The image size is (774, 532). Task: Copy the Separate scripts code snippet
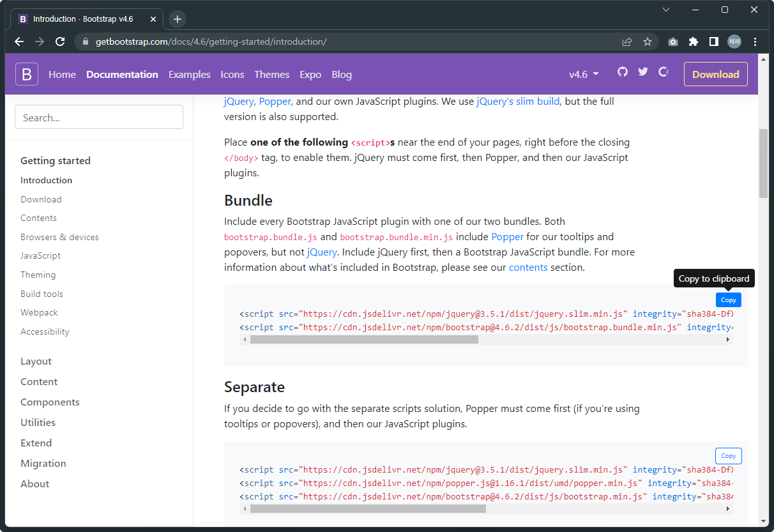pyautogui.click(x=728, y=455)
